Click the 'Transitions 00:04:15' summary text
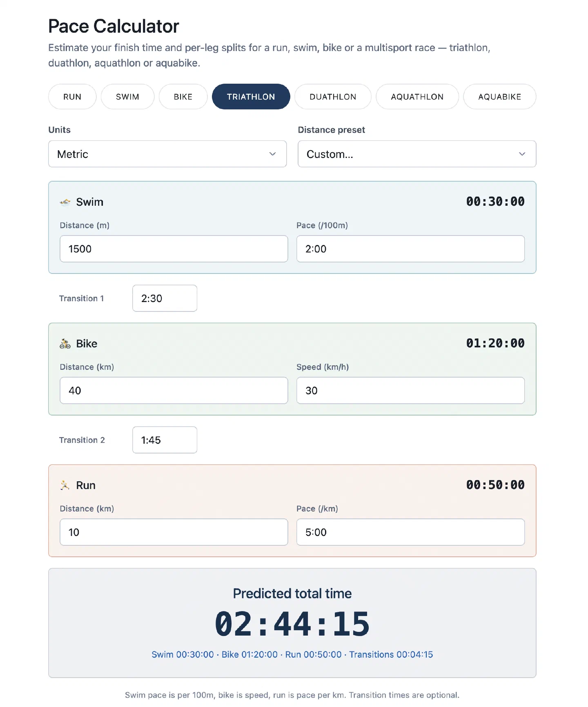The width and height of the screenshot is (588, 707). [391, 654]
